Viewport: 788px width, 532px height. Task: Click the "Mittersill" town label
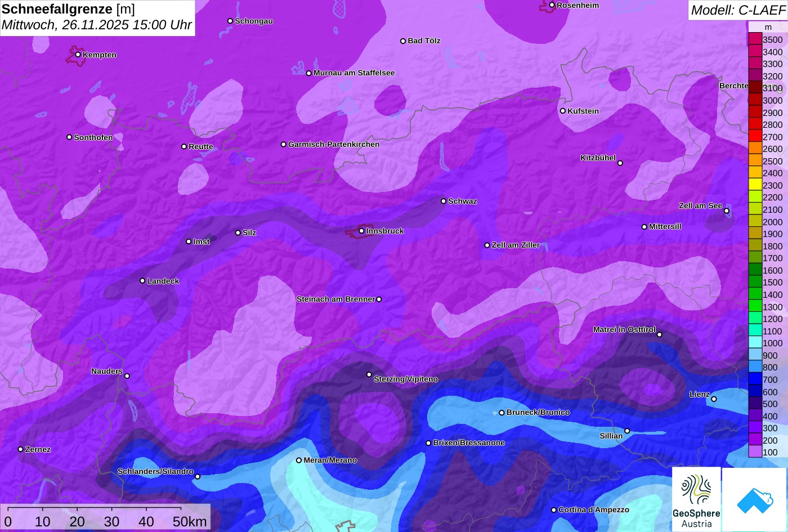(x=665, y=227)
